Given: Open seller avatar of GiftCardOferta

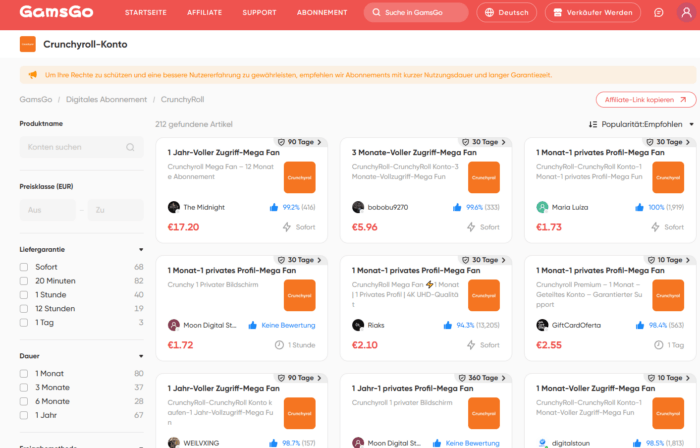Looking at the screenshot, I should (x=542, y=325).
